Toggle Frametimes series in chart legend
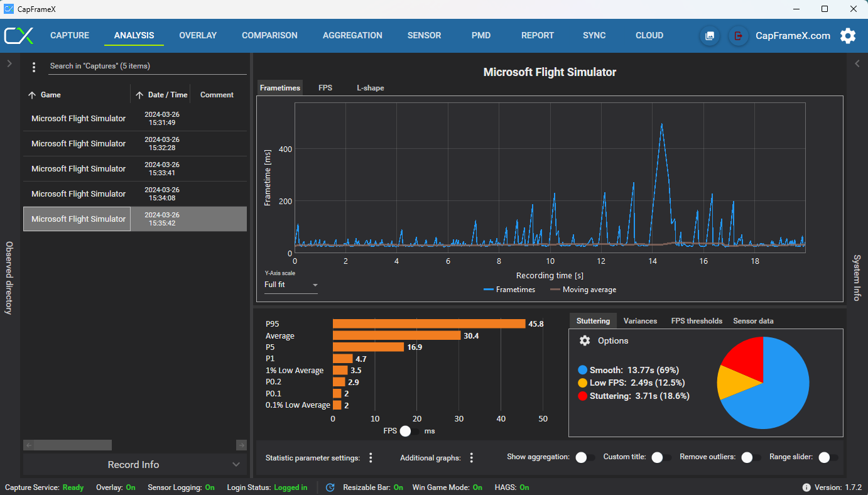The height and width of the screenshot is (495, 868). point(509,290)
